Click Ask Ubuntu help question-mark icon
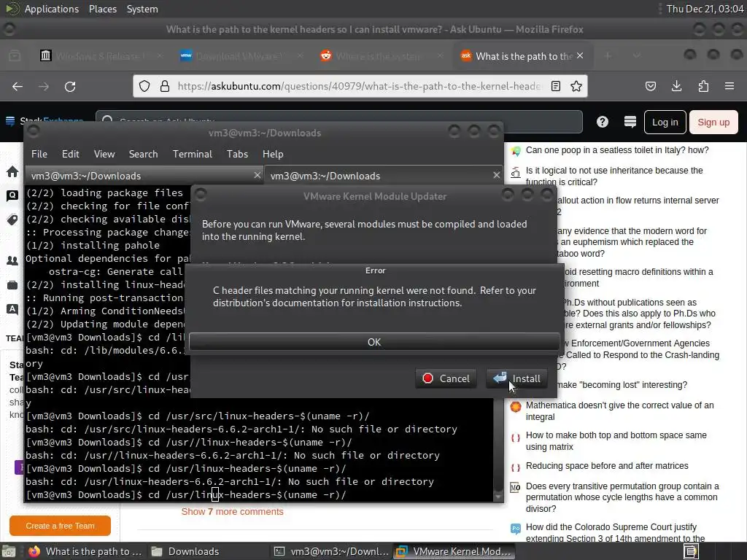This screenshot has width=747, height=560. coord(602,122)
